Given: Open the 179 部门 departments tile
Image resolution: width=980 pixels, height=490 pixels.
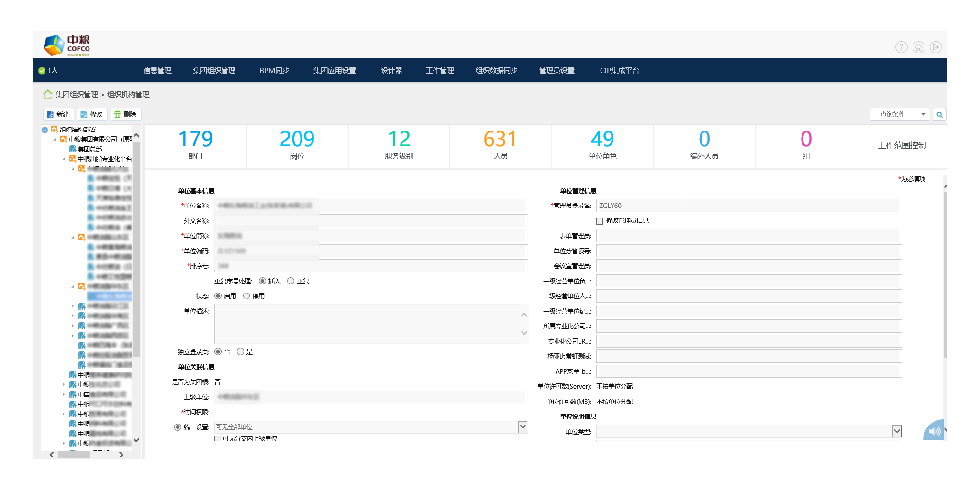Looking at the screenshot, I should coord(195,145).
